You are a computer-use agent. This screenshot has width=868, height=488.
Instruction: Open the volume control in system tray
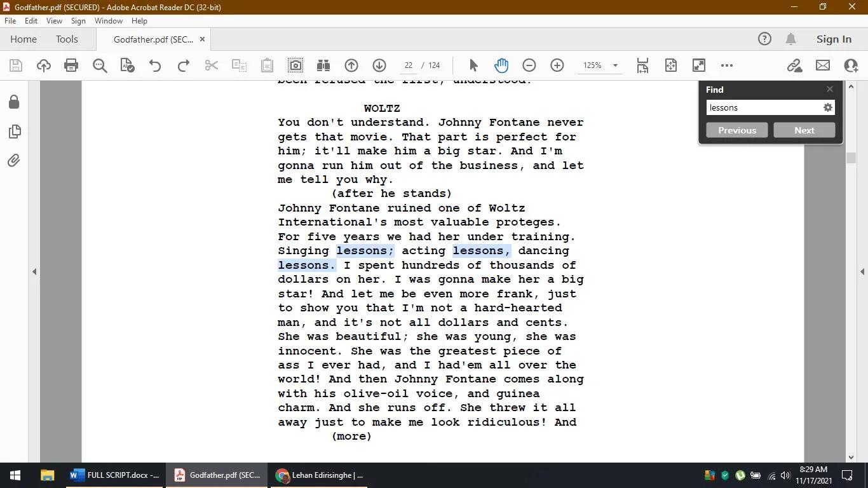[x=786, y=475]
